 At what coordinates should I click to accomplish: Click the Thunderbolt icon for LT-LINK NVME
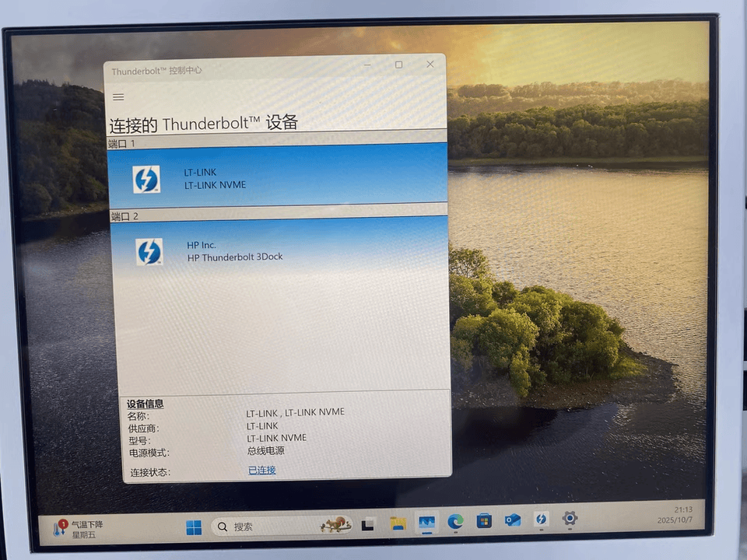[x=146, y=179]
